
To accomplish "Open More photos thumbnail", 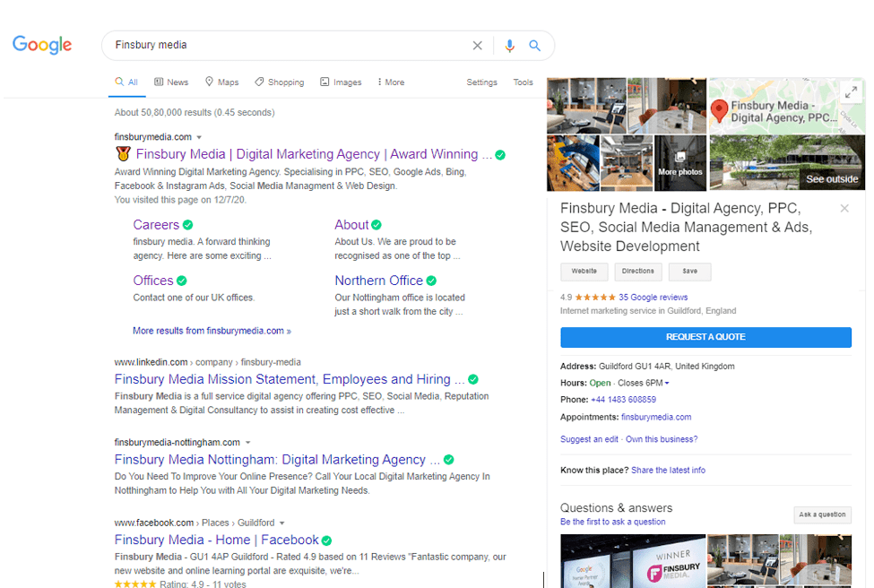I will (x=680, y=163).
